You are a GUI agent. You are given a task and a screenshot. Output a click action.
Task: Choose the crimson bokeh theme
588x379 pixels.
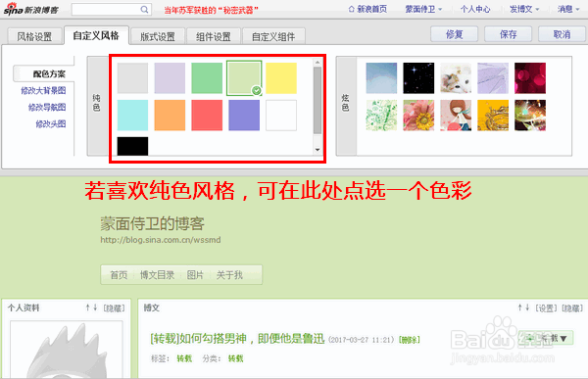pyautogui.click(x=530, y=78)
